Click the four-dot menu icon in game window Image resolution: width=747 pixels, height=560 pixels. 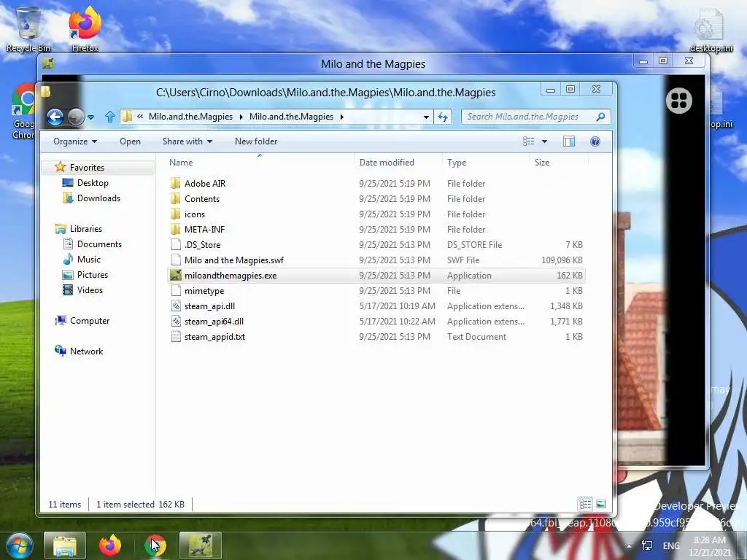click(679, 101)
